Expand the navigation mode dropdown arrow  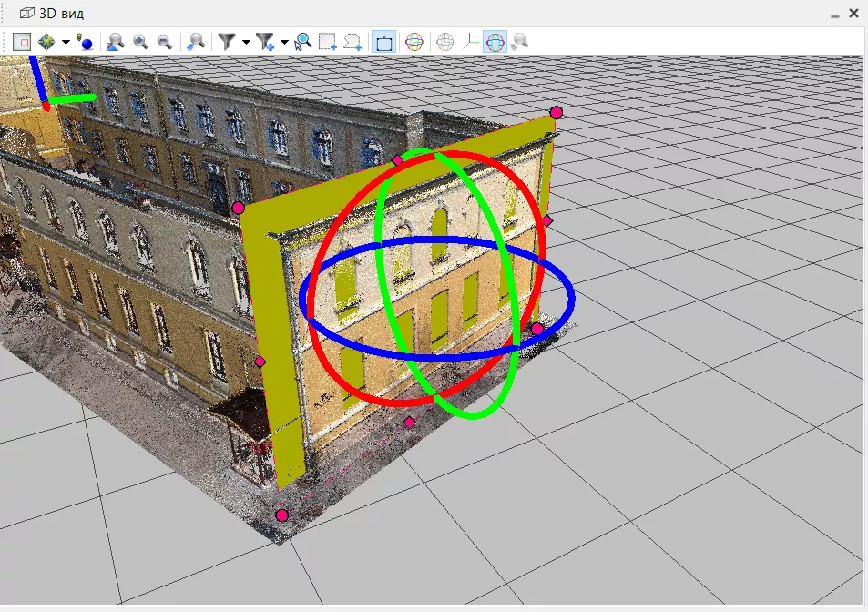(x=66, y=41)
